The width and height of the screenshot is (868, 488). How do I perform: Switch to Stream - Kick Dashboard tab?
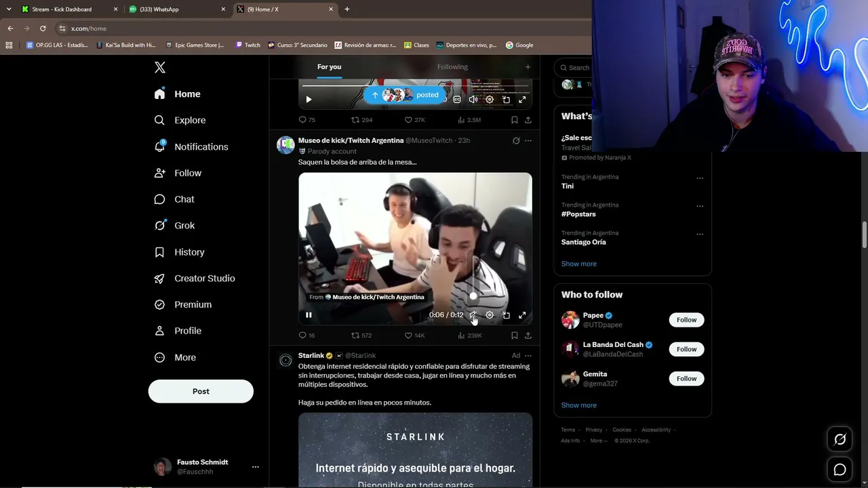[70, 9]
